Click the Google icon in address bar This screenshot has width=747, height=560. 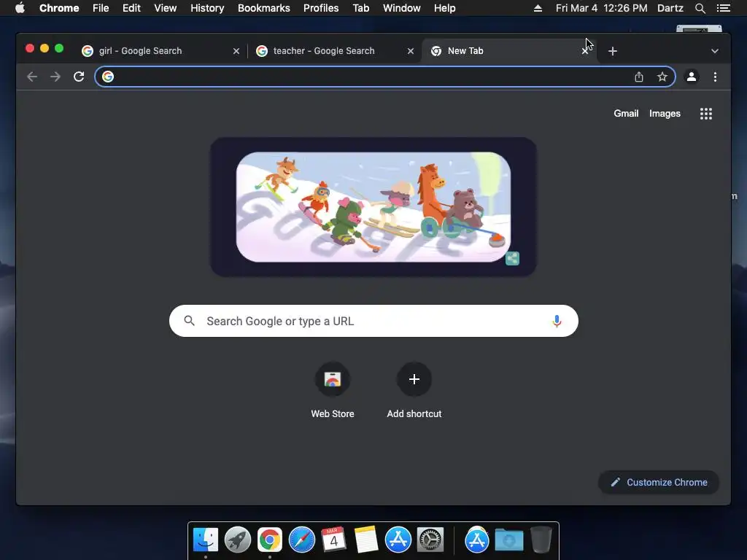(x=108, y=77)
